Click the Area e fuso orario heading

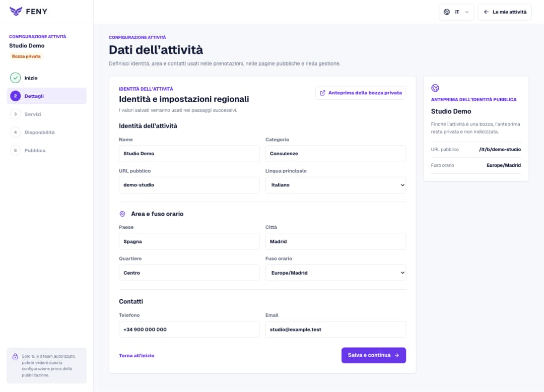tap(157, 214)
